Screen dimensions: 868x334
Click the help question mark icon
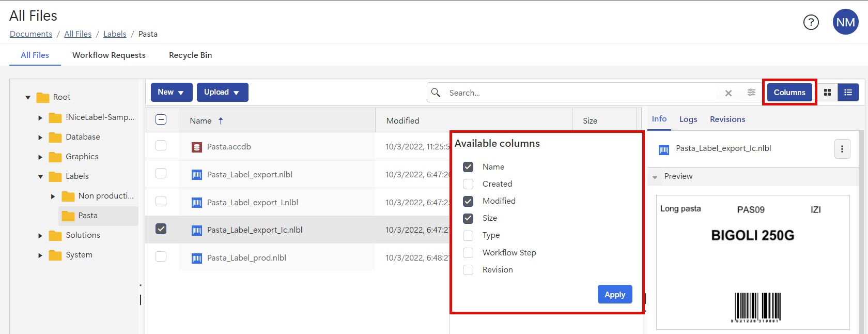(x=811, y=22)
